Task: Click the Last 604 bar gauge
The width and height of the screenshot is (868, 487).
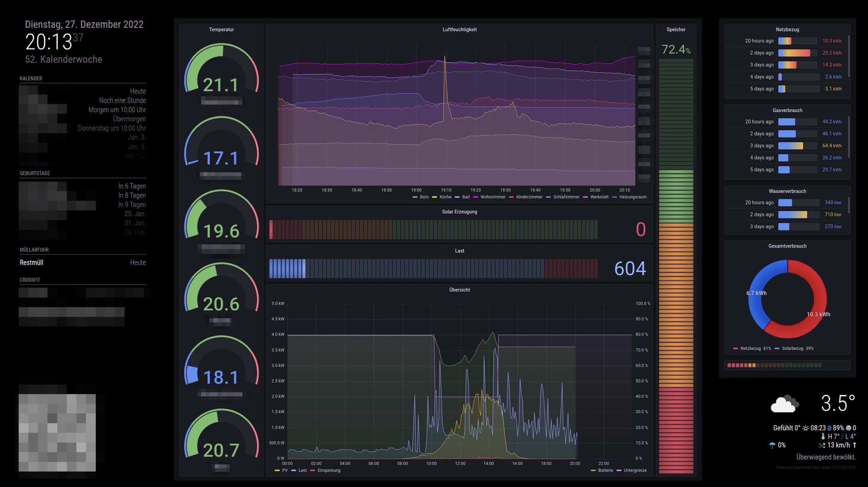Action: (433, 269)
